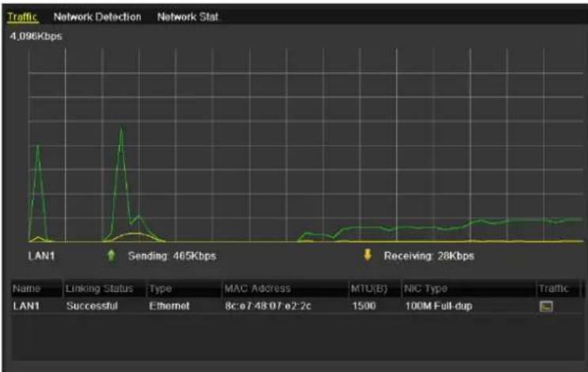Click the Sending: 465Kbps readout

pyautogui.click(x=172, y=256)
